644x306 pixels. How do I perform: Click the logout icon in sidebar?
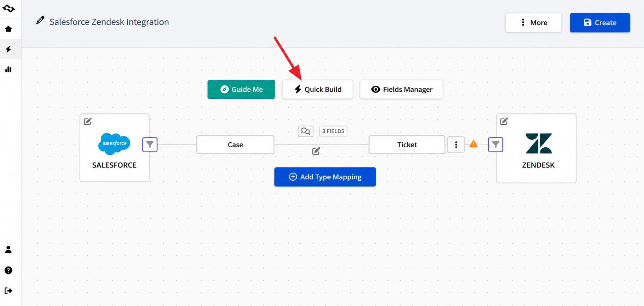8,291
